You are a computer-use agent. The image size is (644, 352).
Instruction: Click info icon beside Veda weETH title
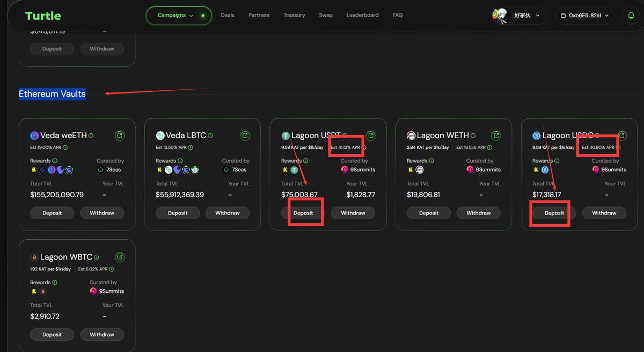[x=91, y=135]
